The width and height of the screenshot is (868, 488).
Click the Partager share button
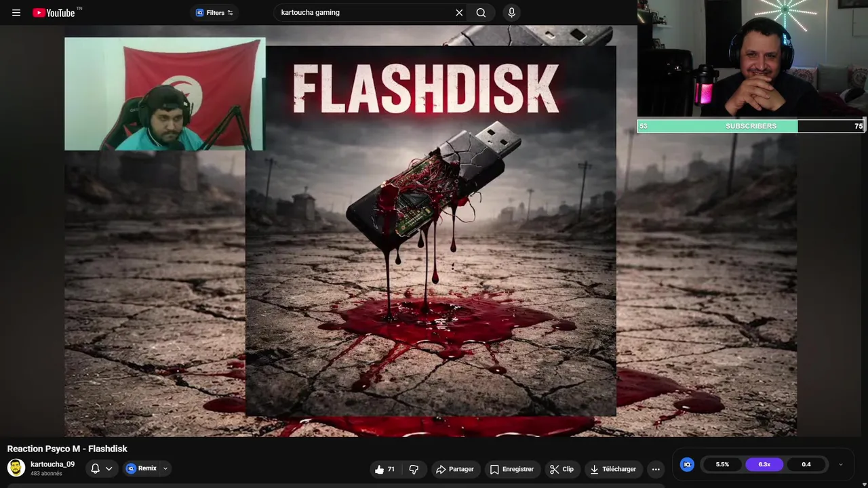455,469
